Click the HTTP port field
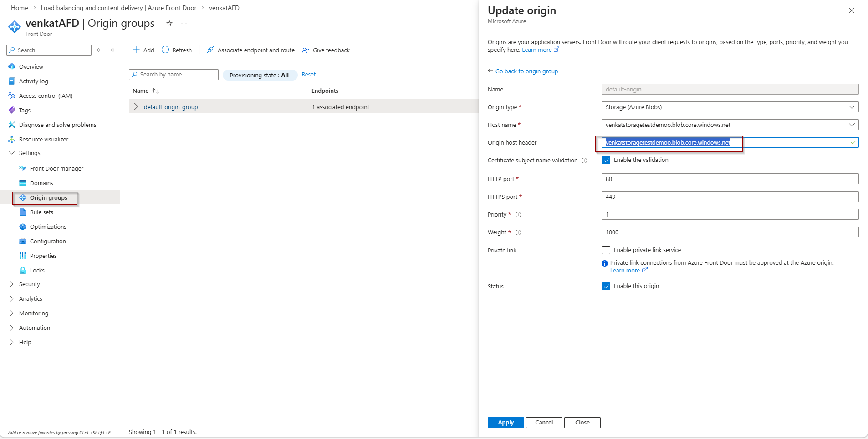The image size is (868, 439). pyautogui.click(x=730, y=179)
